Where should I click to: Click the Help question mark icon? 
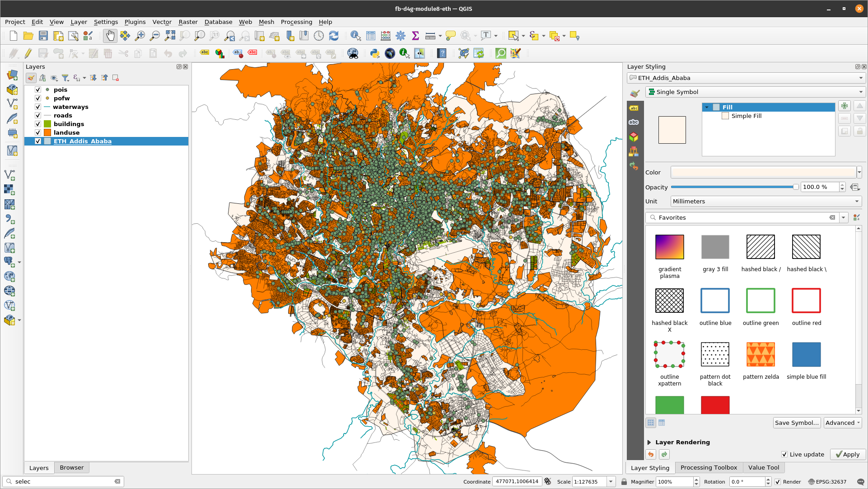[442, 53]
